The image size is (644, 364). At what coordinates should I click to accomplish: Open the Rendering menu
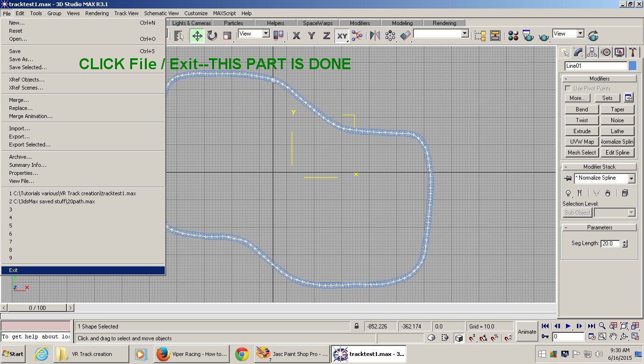[x=97, y=13]
